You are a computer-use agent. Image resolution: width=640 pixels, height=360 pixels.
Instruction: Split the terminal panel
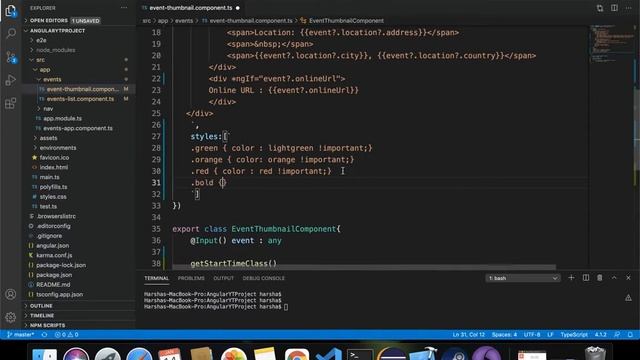pyautogui.click(x=586, y=278)
